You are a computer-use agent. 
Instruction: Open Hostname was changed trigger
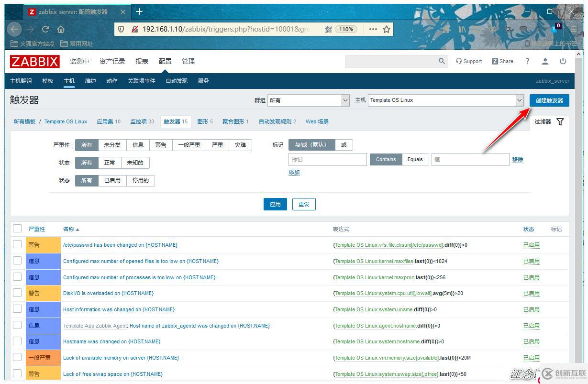pyautogui.click(x=111, y=341)
